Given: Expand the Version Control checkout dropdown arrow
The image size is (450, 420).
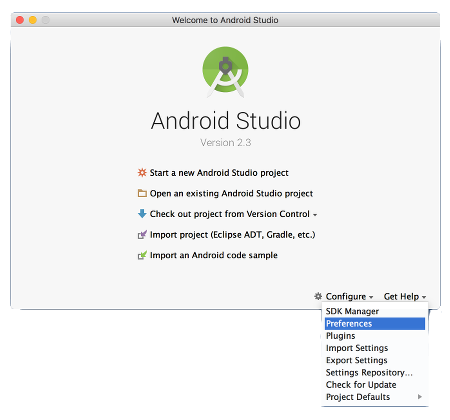Looking at the screenshot, I should coord(315,215).
